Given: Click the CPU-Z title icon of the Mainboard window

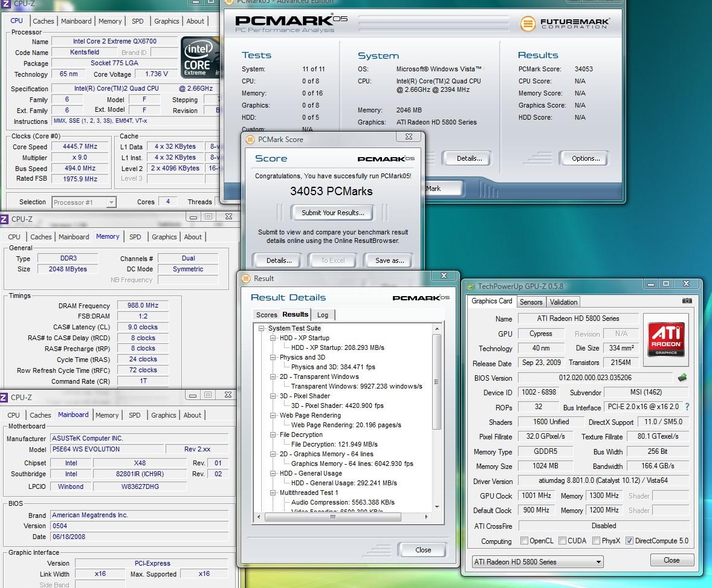Looking at the screenshot, I should tap(4, 397).
